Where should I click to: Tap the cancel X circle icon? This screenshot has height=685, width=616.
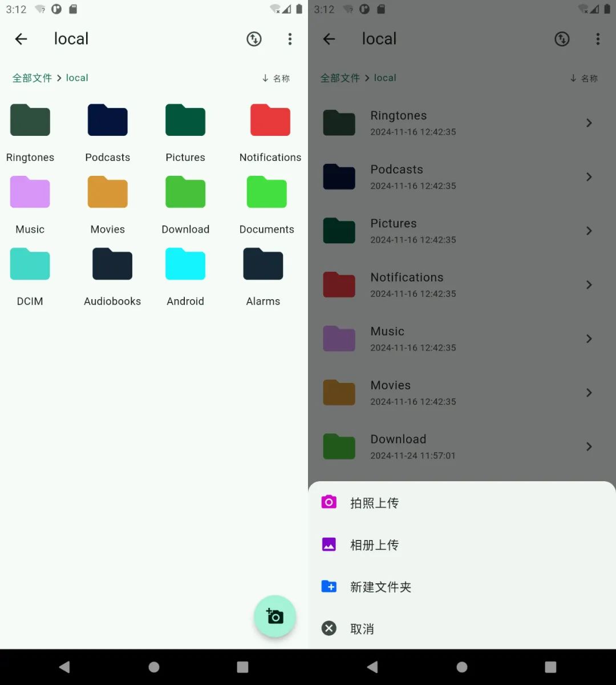(x=329, y=628)
